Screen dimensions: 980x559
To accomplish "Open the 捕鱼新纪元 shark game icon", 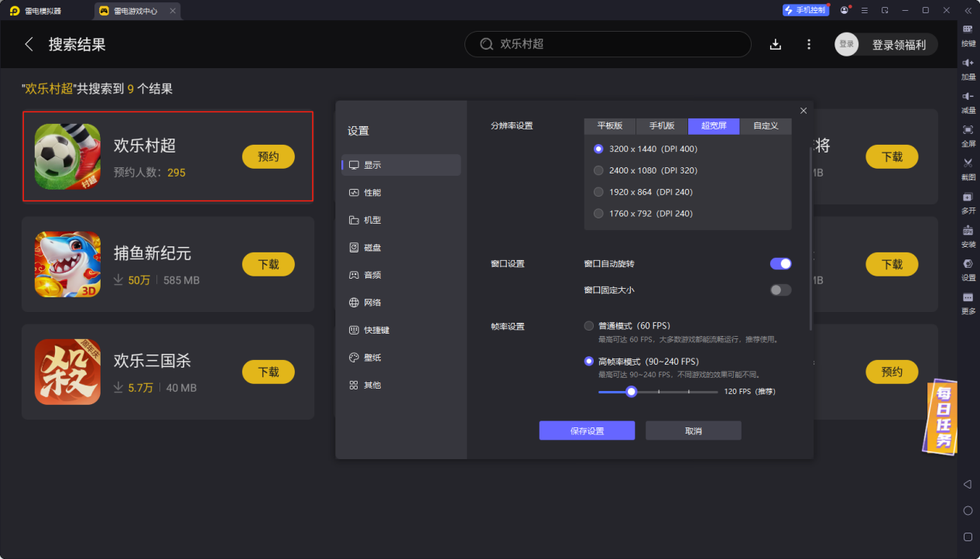I will (x=67, y=264).
